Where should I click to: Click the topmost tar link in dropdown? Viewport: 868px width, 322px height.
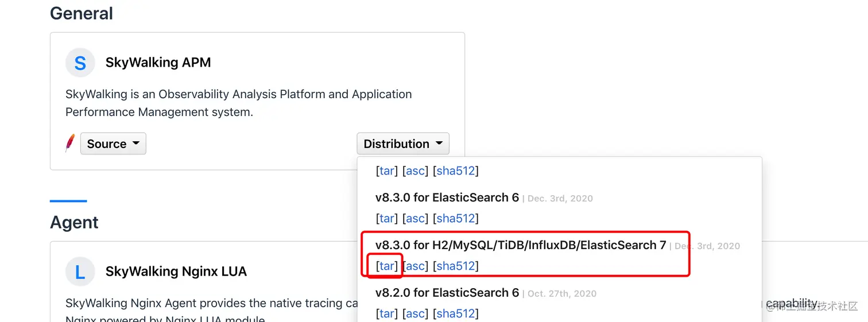point(387,170)
